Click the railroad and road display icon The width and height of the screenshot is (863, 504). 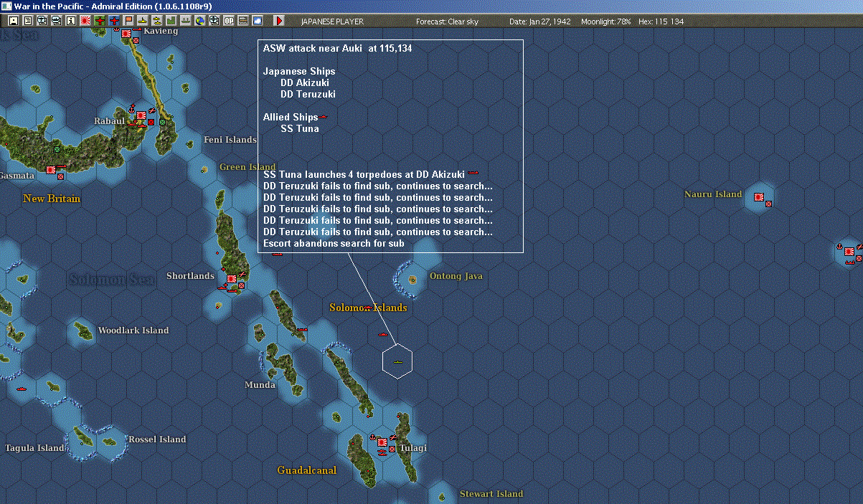242,21
